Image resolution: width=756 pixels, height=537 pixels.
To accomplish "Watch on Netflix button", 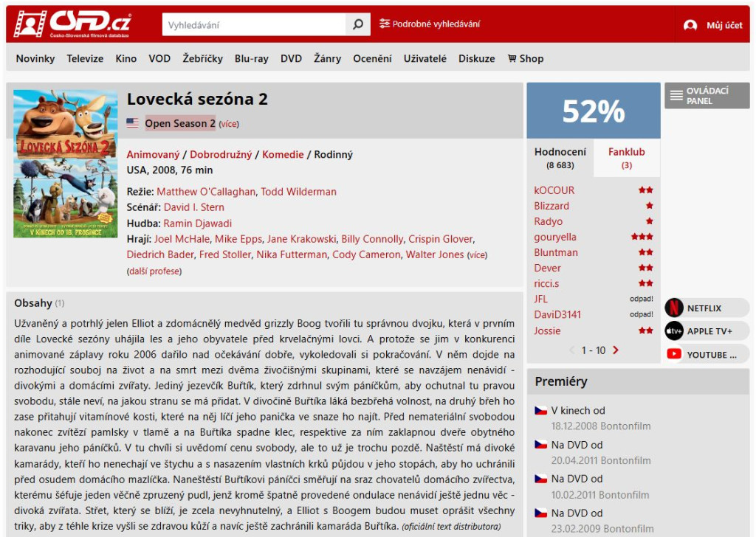I will (x=707, y=308).
